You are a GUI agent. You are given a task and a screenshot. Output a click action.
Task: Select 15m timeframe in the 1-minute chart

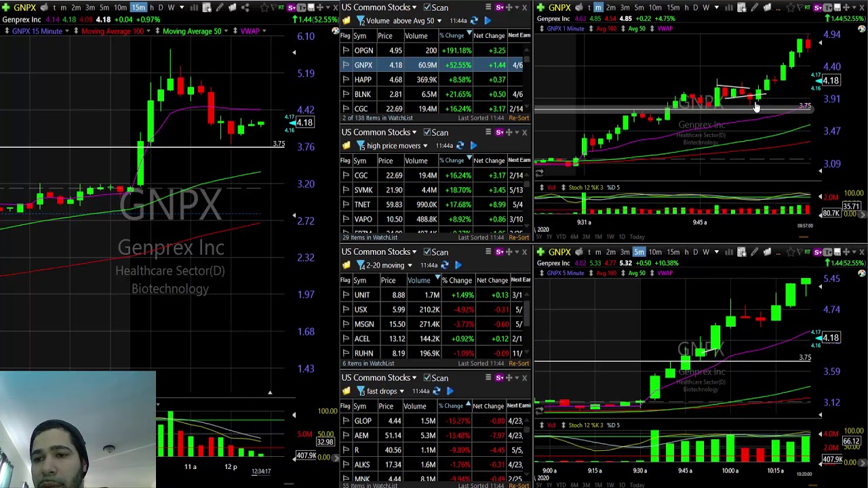(x=673, y=7)
